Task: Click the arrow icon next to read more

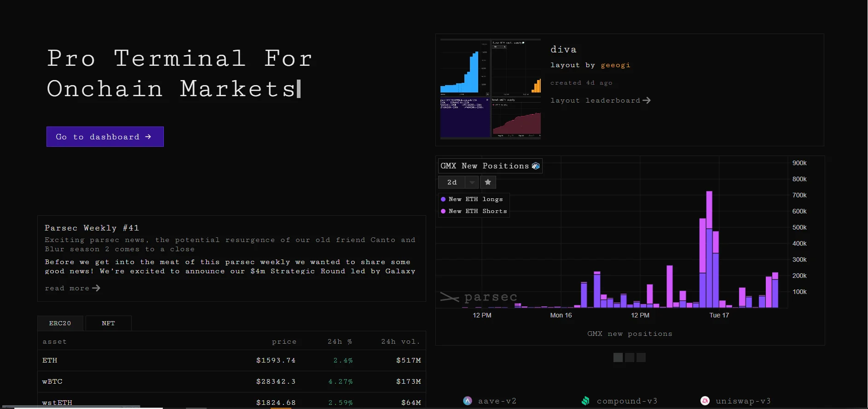Action: click(96, 288)
